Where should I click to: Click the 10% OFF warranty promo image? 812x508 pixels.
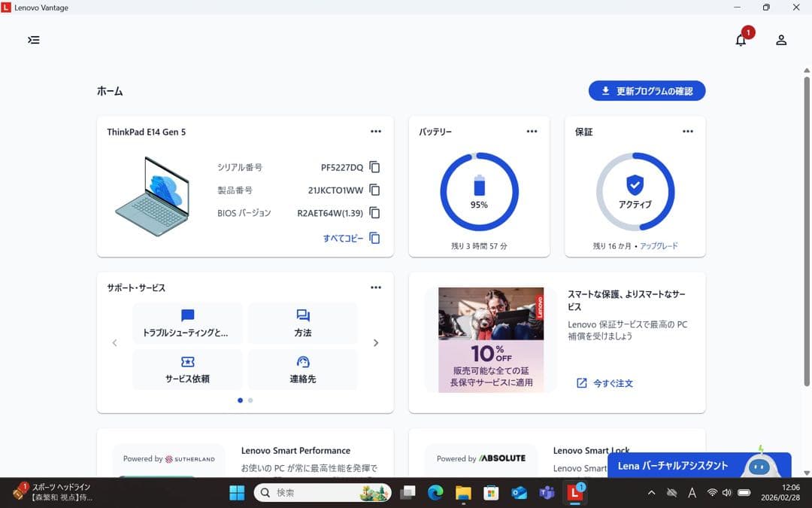pyautogui.click(x=491, y=339)
